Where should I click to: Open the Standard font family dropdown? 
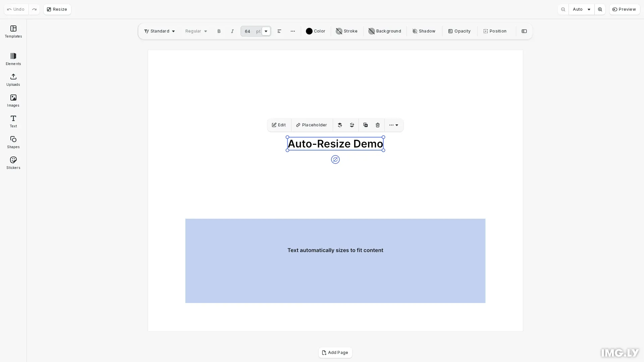pyautogui.click(x=159, y=31)
